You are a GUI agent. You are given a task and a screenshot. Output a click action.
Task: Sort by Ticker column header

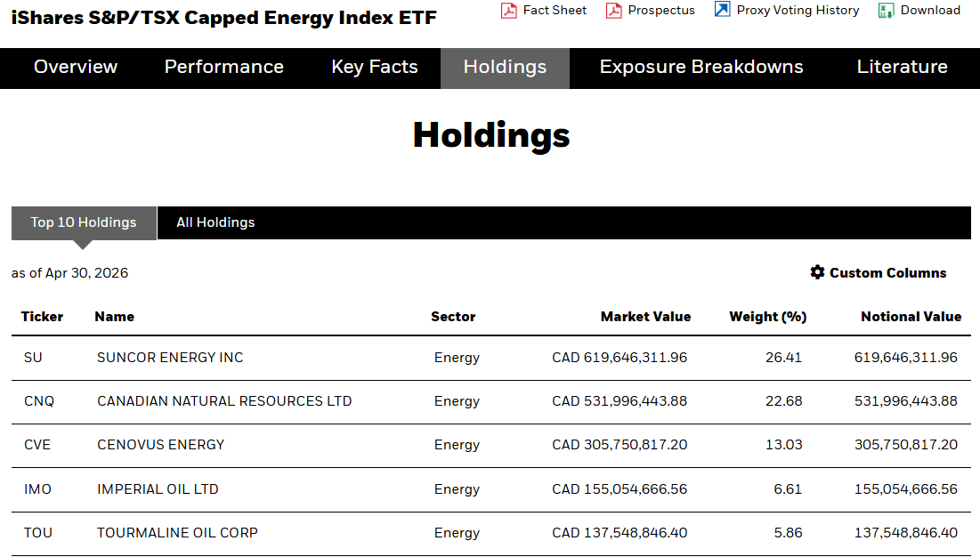pos(42,317)
